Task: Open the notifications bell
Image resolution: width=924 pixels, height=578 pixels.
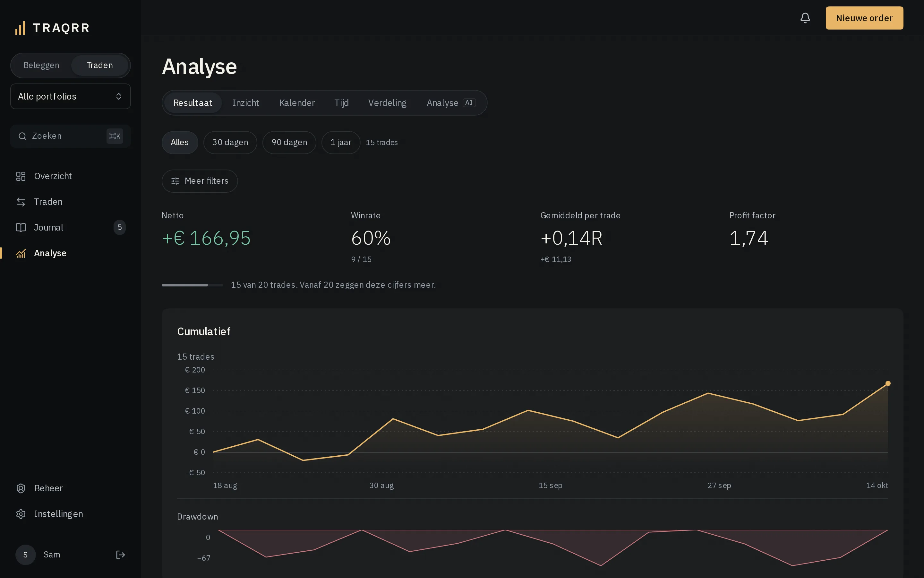Action: coord(805,18)
